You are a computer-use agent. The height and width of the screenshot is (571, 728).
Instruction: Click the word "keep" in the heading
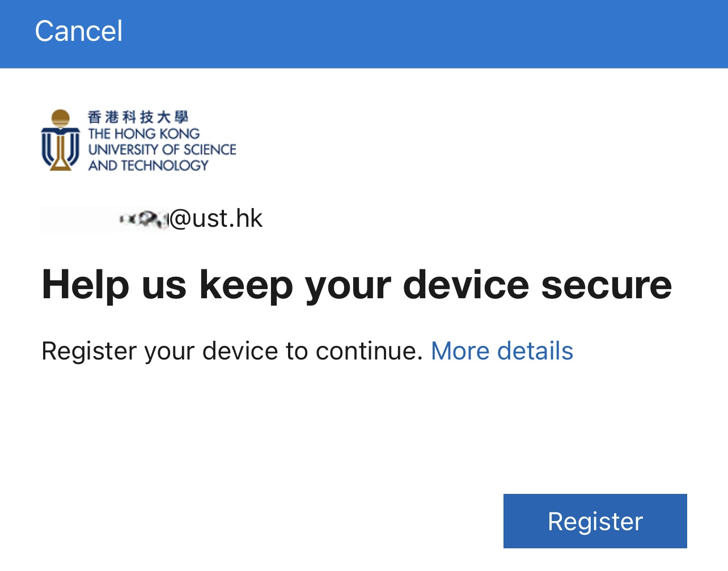tap(246, 285)
